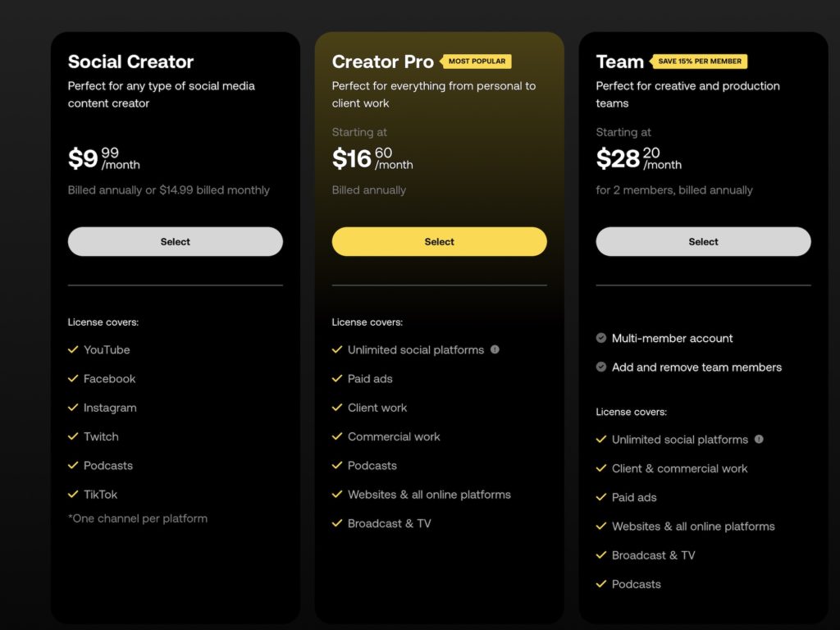Click Websites & all online platforms in Team plan
Image resolution: width=840 pixels, height=630 pixels.
[693, 527]
